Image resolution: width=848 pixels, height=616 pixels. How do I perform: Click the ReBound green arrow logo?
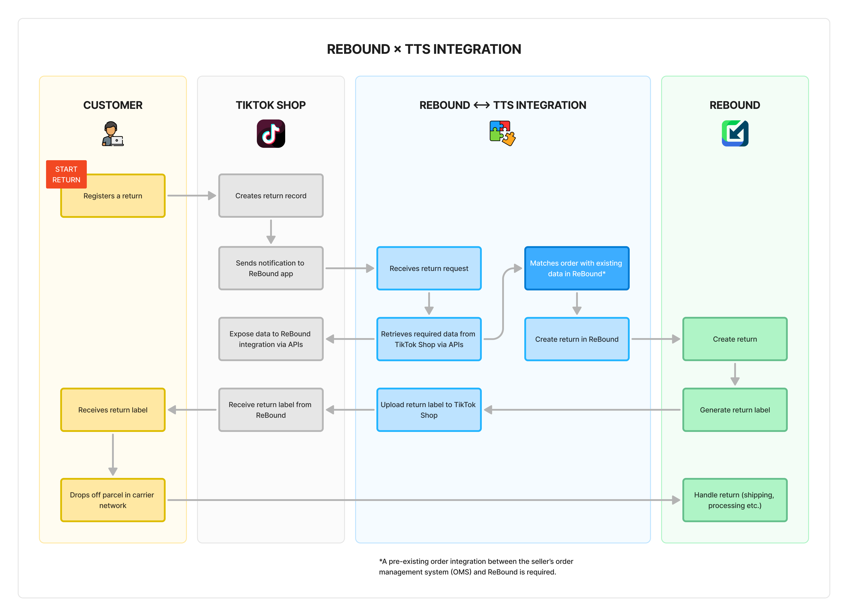click(735, 133)
